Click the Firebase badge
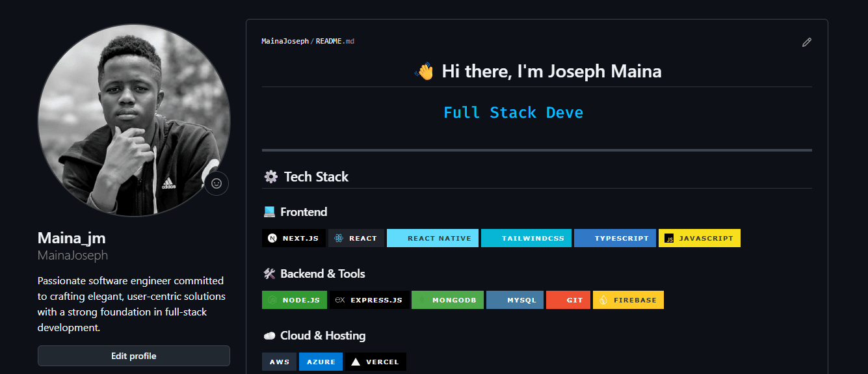The height and width of the screenshot is (374, 868). tap(628, 300)
